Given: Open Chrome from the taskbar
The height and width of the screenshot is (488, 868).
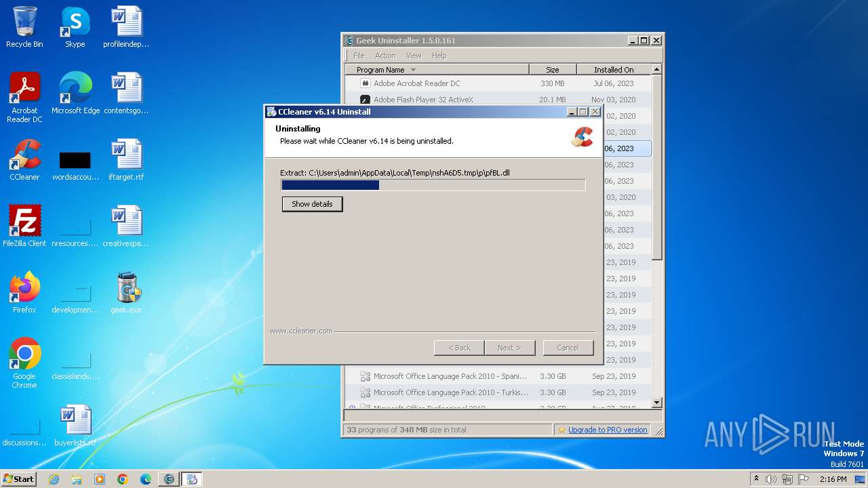Looking at the screenshot, I should click(123, 479).
